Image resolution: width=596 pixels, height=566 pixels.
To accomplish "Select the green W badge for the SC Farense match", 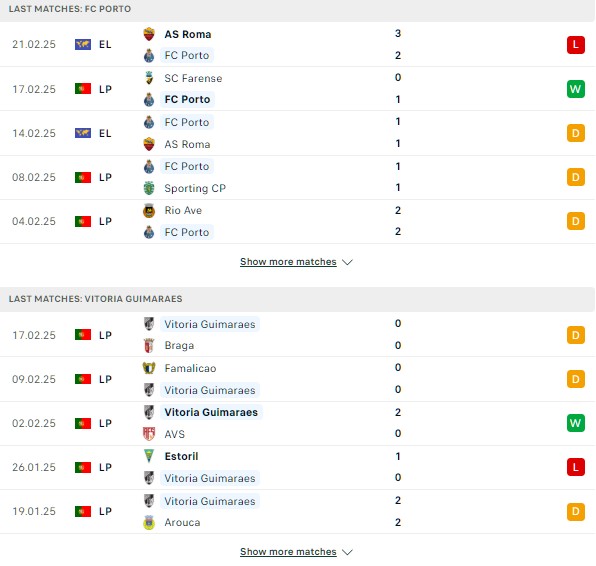I will [575, 89].
